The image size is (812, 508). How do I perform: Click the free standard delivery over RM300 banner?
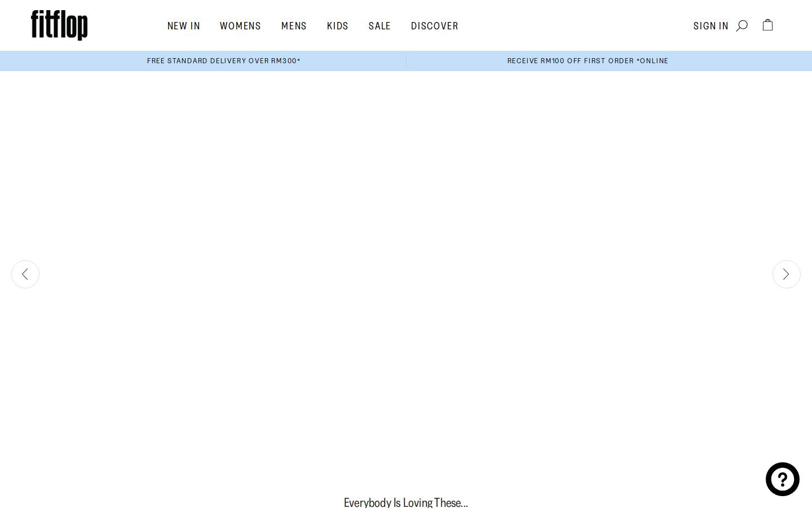(224, 61)
